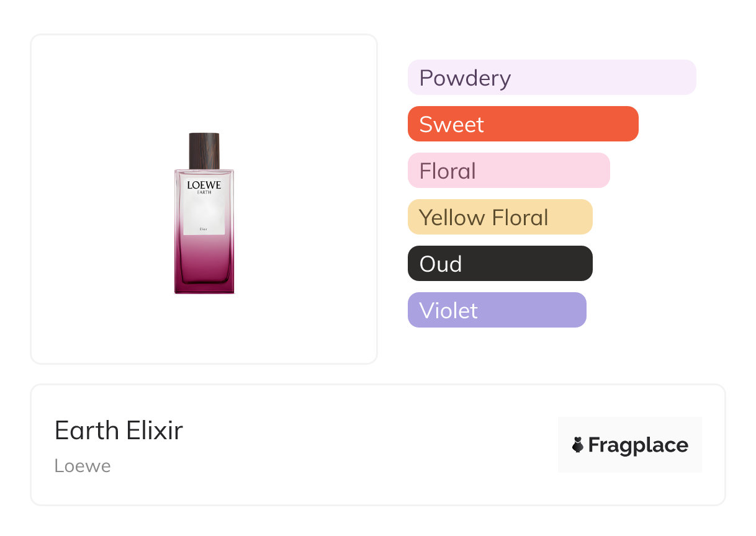This screenshot has width=756, height=536.
Task: Click the small Elixir text on bottle
Action: [x=204, y=230]
